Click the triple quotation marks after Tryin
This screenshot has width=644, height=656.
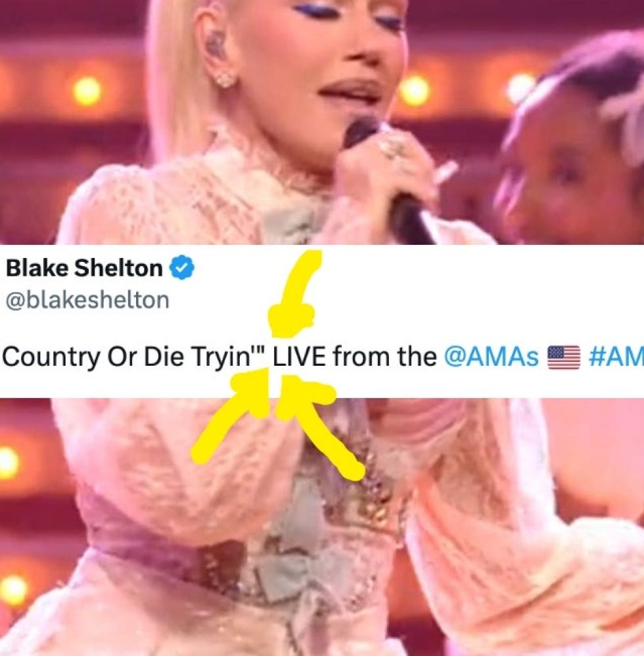pyautogui.click(x=260, y=351)
